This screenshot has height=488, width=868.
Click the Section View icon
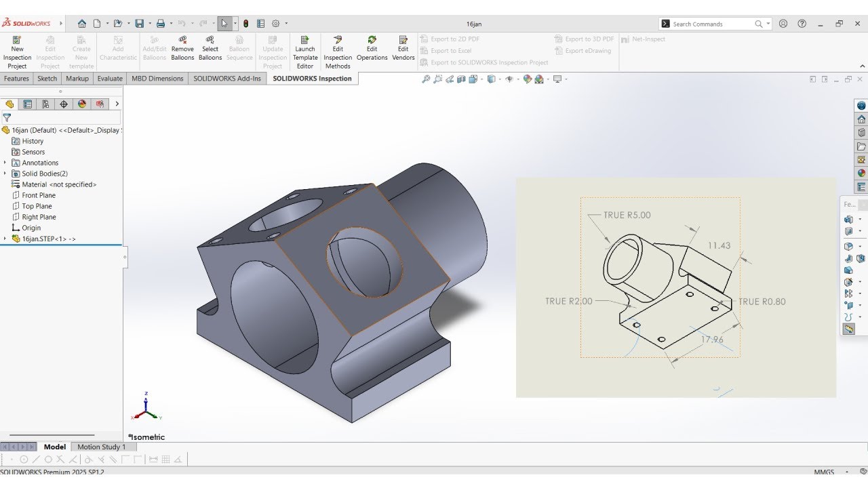462,79
